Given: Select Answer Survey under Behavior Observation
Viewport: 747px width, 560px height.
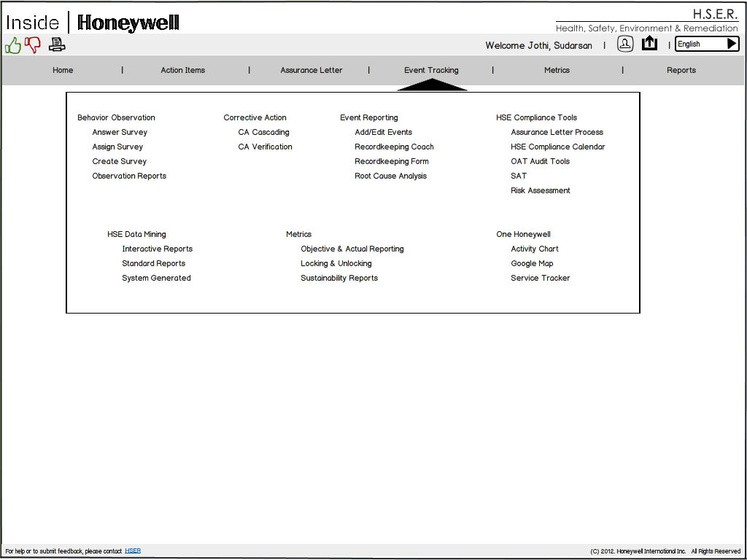Looking at the screenshot, I should 120,132.
